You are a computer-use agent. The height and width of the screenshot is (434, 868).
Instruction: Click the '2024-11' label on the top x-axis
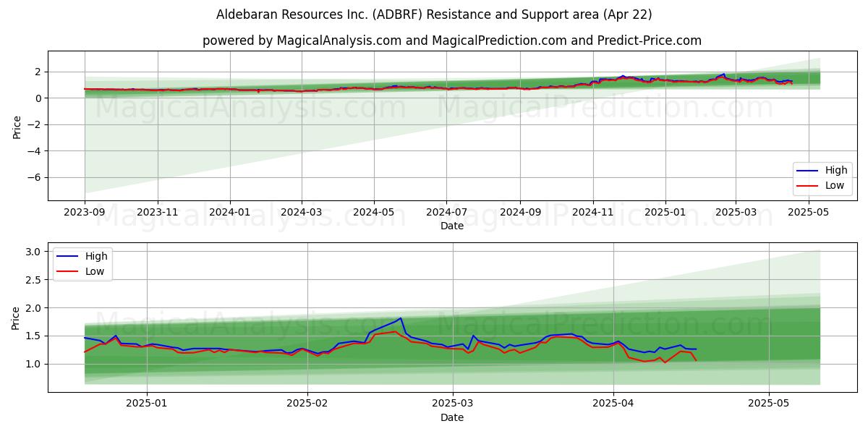[x=593, y=213]
